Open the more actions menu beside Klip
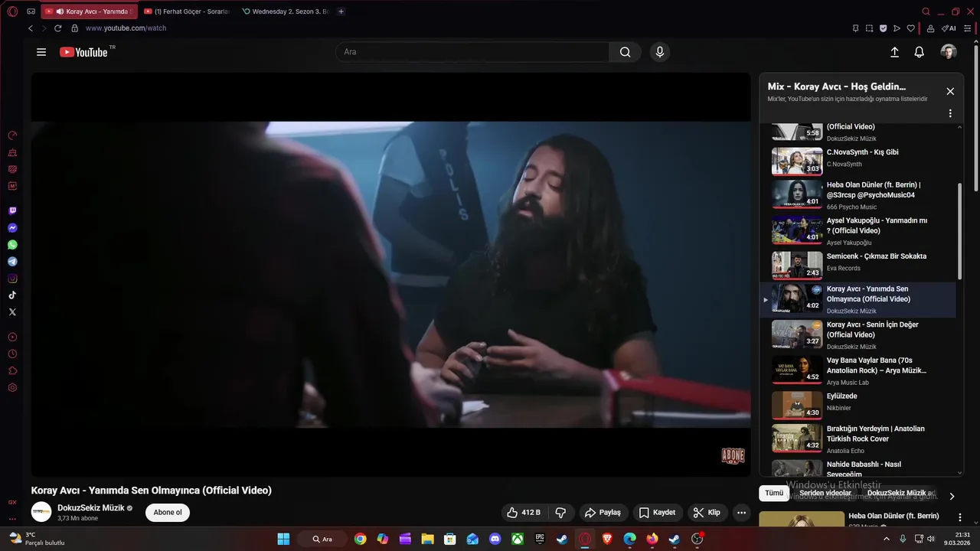Screen dimensions: 980x551 (740, 513)
